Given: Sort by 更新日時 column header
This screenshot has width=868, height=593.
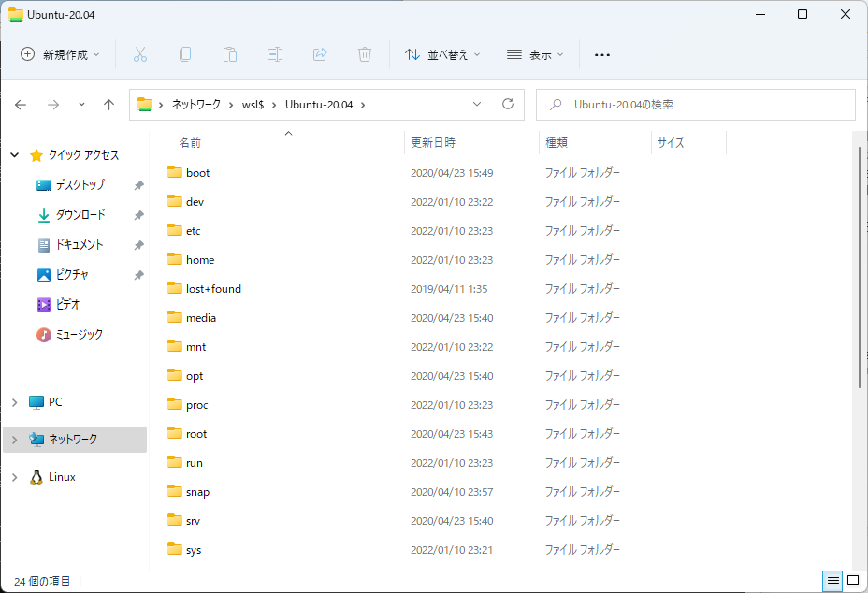Looking at the screenshot, I should [x=433, y=143].
